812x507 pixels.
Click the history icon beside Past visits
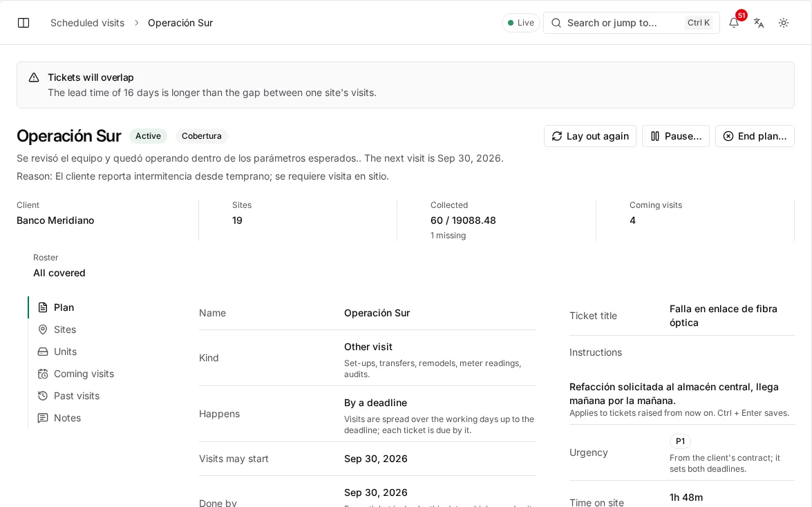click(43, 396)
